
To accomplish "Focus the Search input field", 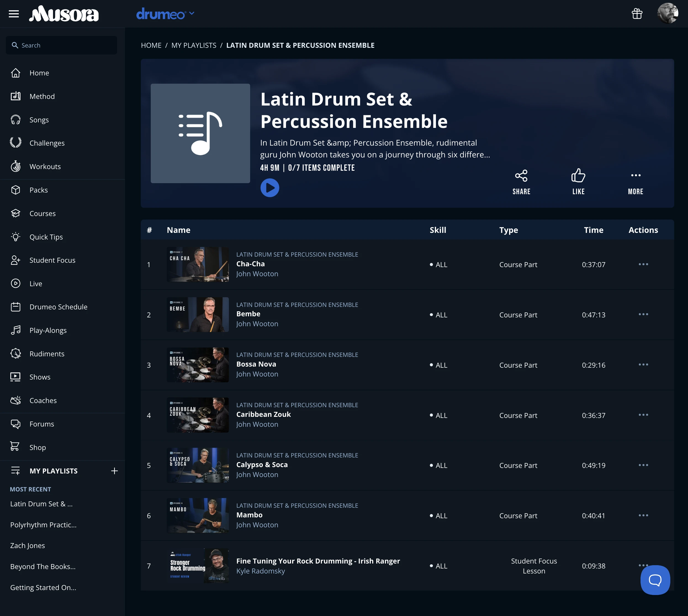I will click(x=62, y=45).
